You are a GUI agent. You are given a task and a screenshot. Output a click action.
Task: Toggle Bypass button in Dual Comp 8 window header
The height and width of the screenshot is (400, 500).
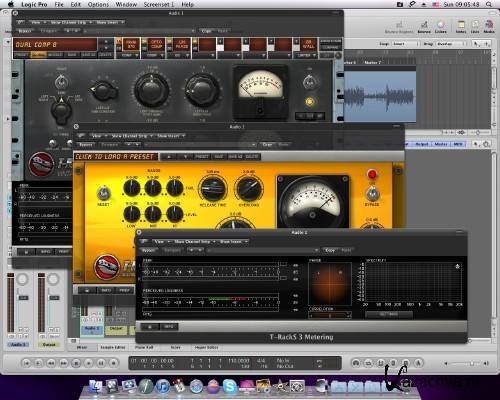pos(25,31)
